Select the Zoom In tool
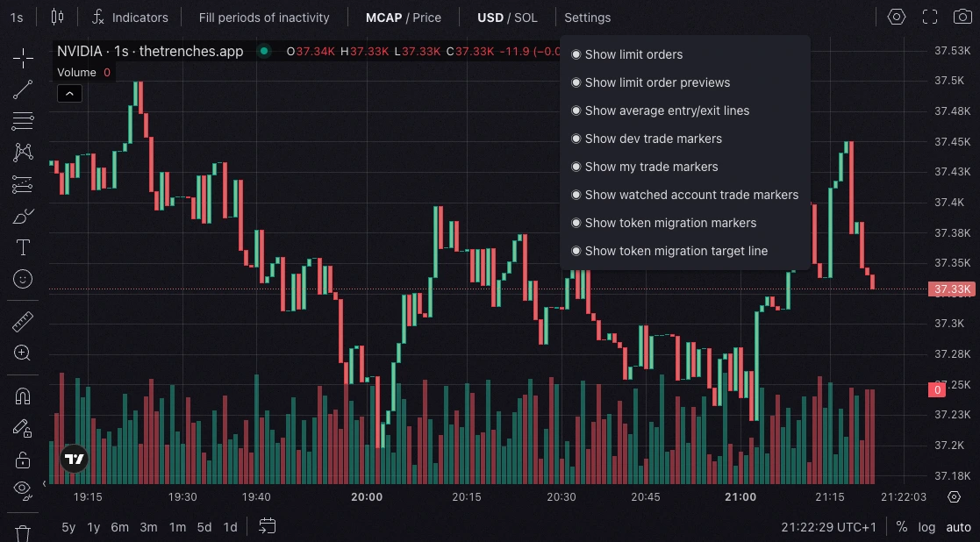980x542 pixels. (24, 353)
